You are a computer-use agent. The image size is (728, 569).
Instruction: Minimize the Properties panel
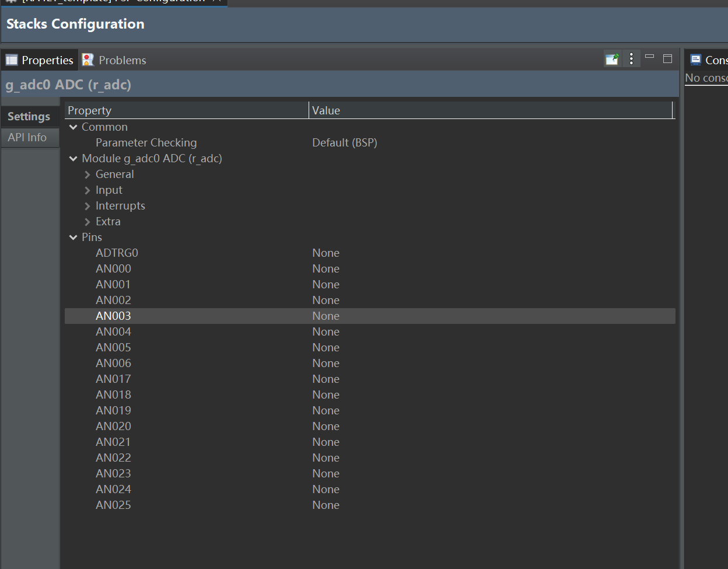coord(650,57)
